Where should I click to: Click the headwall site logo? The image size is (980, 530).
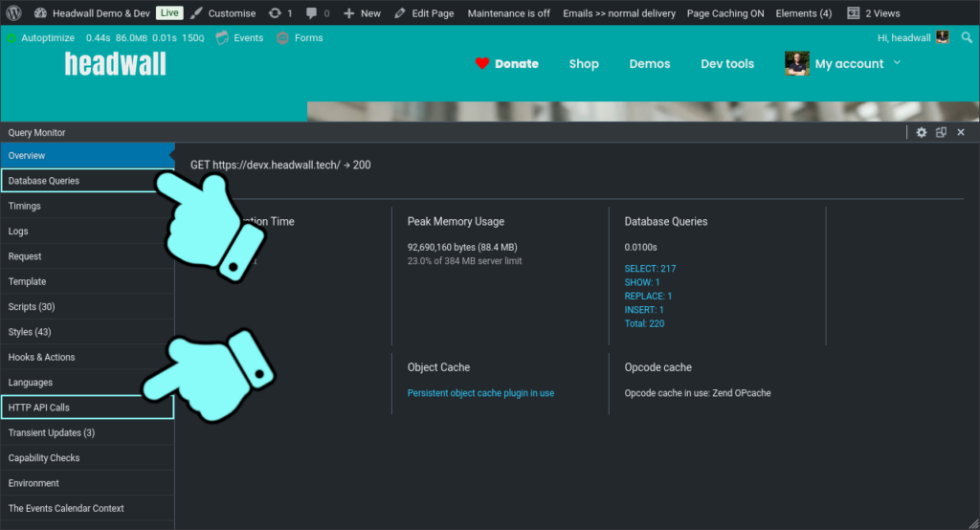(116, 64)
